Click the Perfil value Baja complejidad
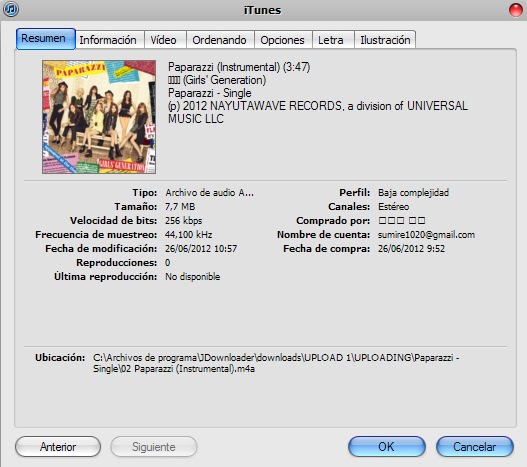This screenshot has height=467, width=527. 413,193
